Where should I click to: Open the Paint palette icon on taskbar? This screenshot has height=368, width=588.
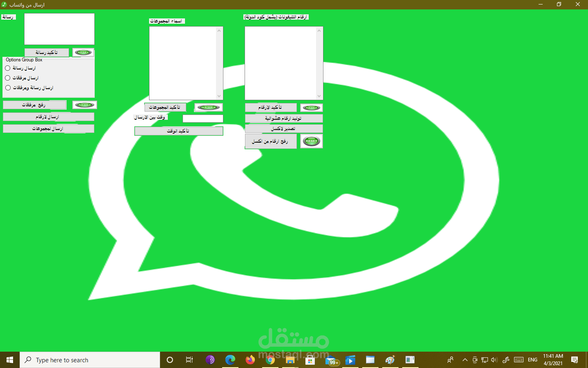point(390,360)
